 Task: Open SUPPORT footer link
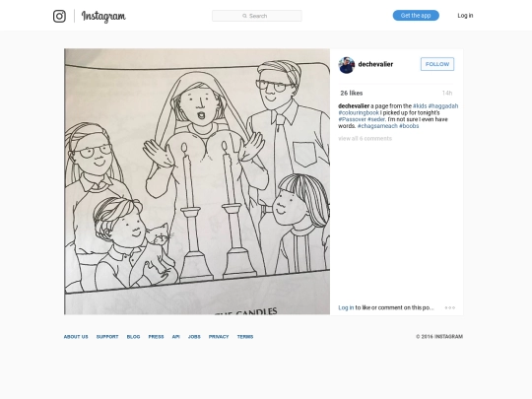107,337
